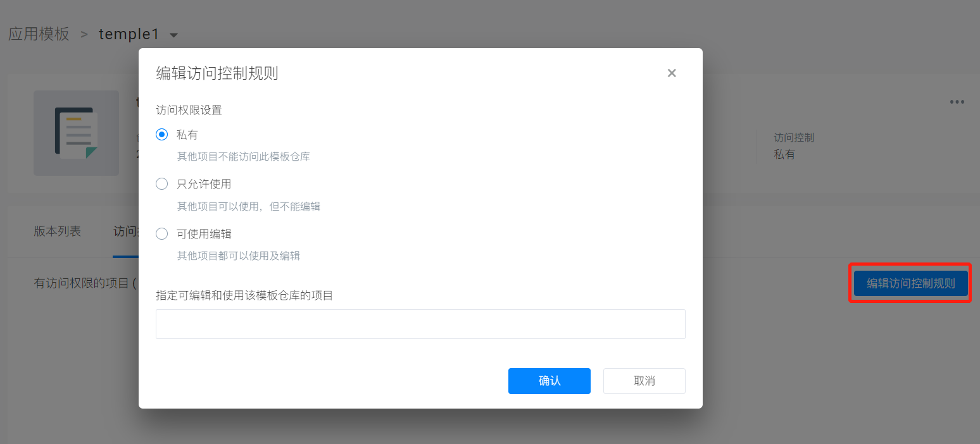The width and height of the screenshot is (980, 444).
Task: Select the 私有 radio button
Action: (x=162, y=135)
